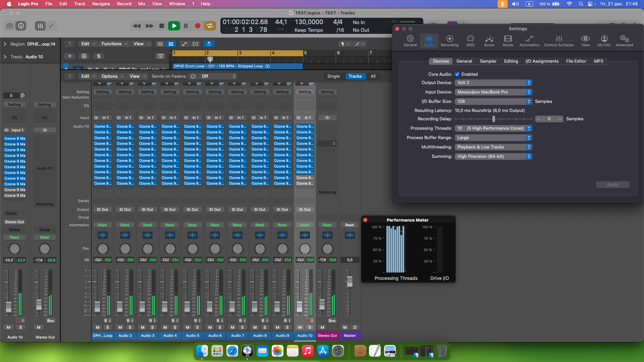Open the Inspector info button

[x=21, y=26]
